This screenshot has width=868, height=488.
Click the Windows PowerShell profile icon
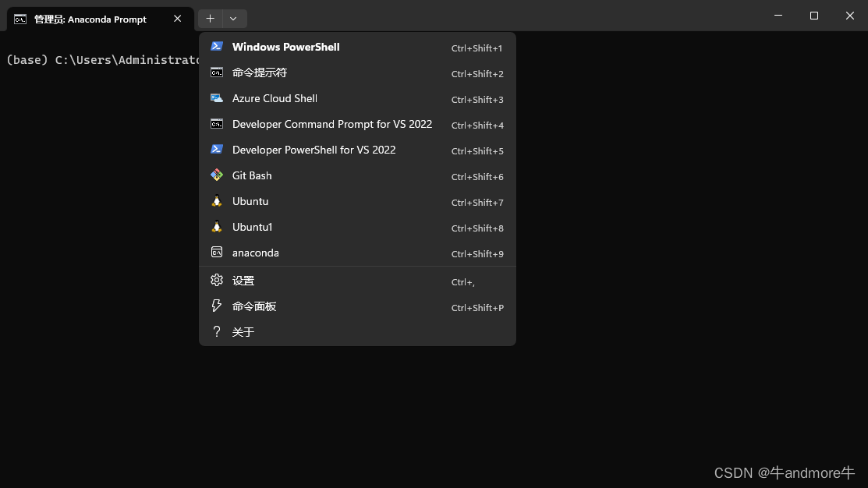point(217,47)
